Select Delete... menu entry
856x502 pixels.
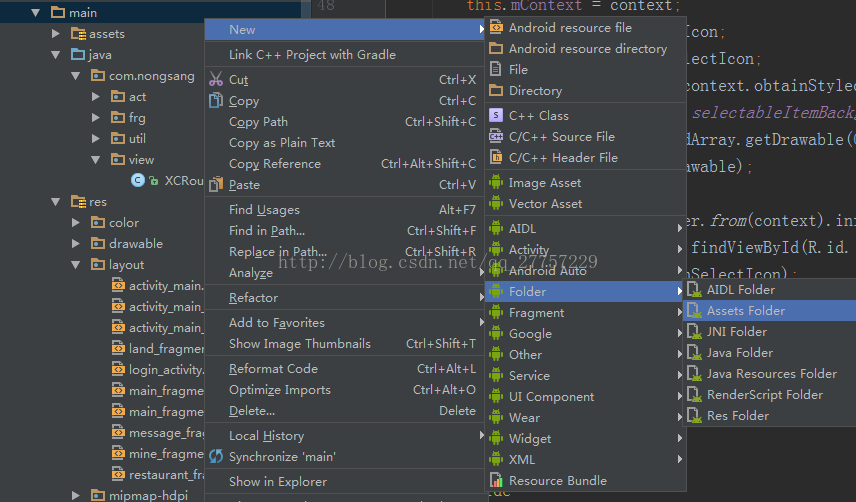(x=345, y=411)
